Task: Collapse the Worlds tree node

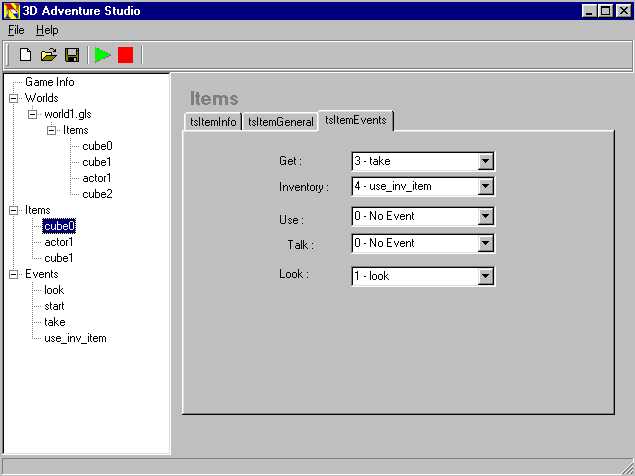Action: pyautogui.click(x=14, y=98)
